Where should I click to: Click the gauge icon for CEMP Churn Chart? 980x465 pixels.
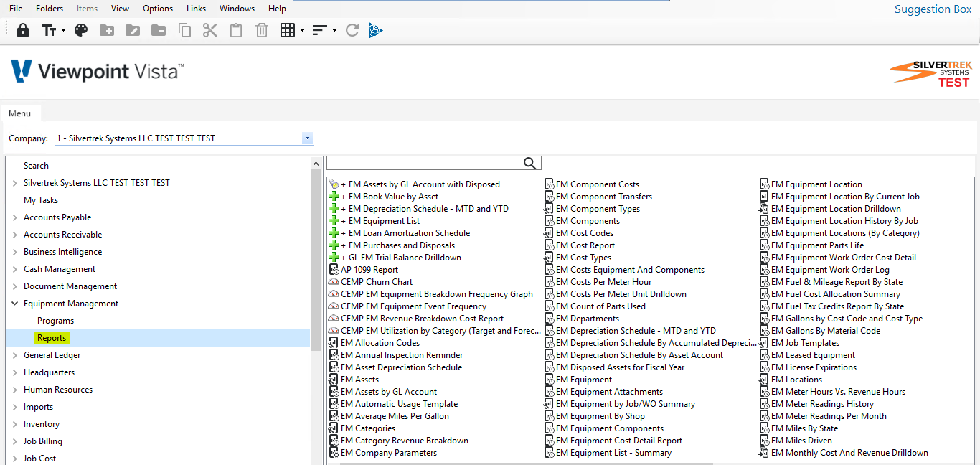pos(334,282)
